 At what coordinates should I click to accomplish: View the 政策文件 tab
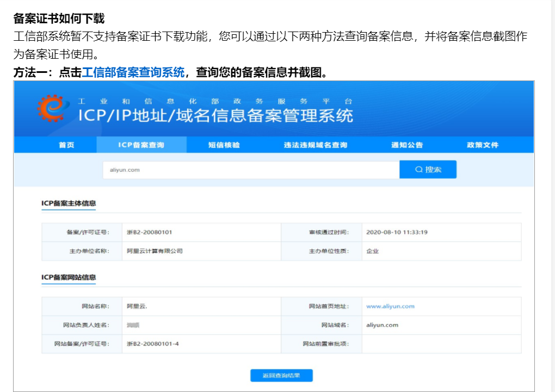pos(483,145)
